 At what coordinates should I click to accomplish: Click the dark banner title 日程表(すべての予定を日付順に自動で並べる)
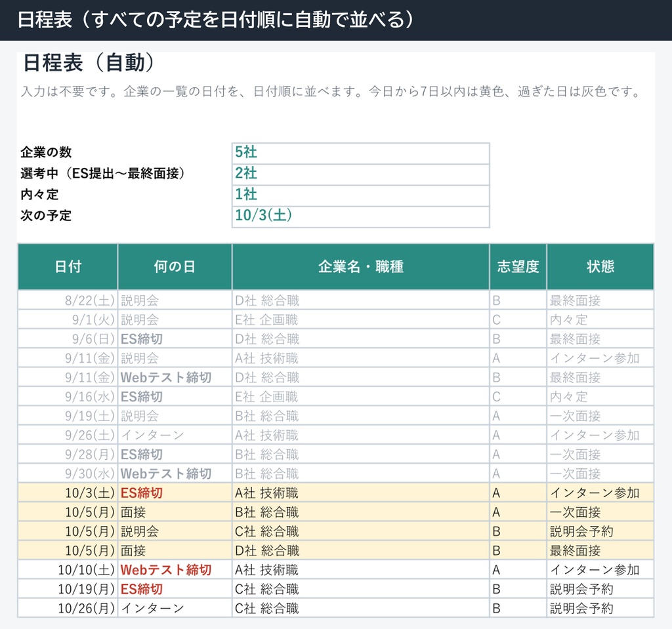coord(215,20)
